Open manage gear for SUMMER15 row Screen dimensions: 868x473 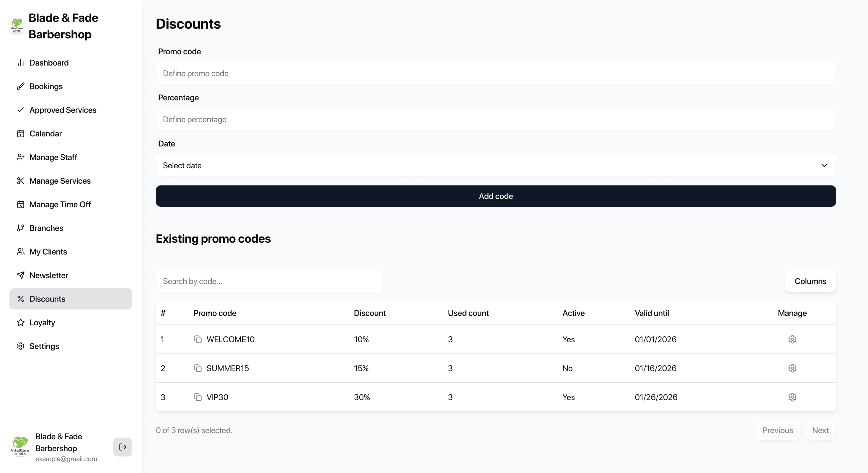pyautogui.click(x=792, y=368)
